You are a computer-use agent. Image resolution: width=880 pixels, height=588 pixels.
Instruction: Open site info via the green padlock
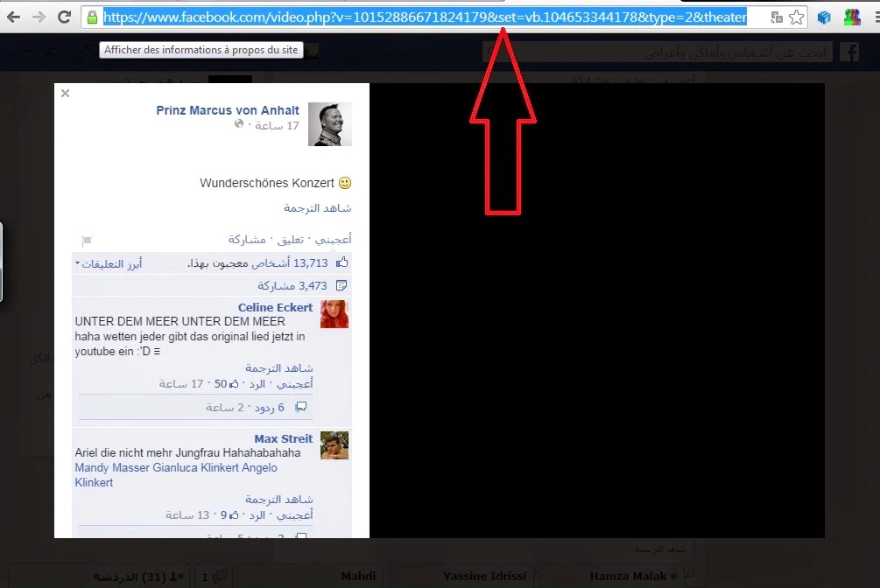[x=92, y=17]
